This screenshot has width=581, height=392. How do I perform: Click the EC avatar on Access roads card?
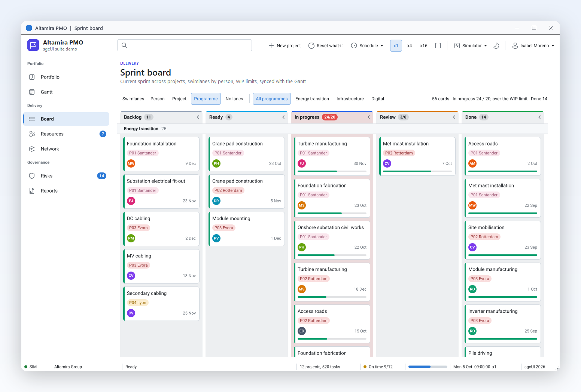pyautogui.click(x=302, y=331)
